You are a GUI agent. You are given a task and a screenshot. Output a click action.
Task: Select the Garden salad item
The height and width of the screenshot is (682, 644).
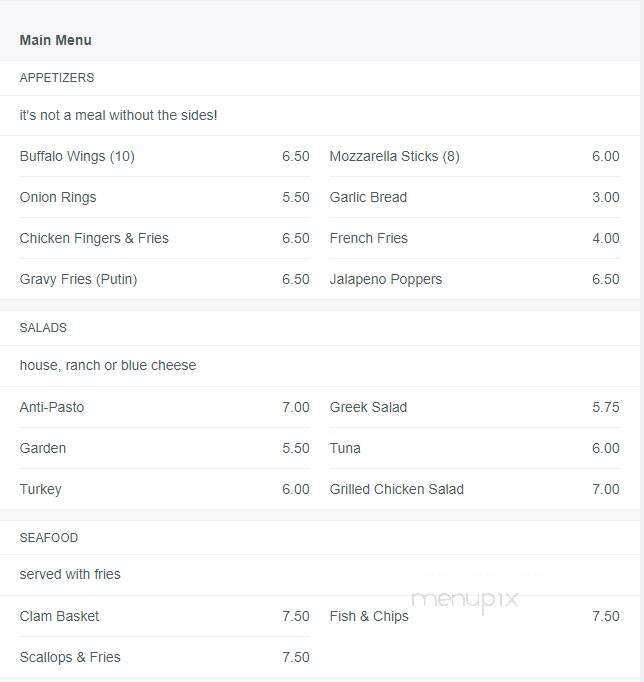point(43,448)
